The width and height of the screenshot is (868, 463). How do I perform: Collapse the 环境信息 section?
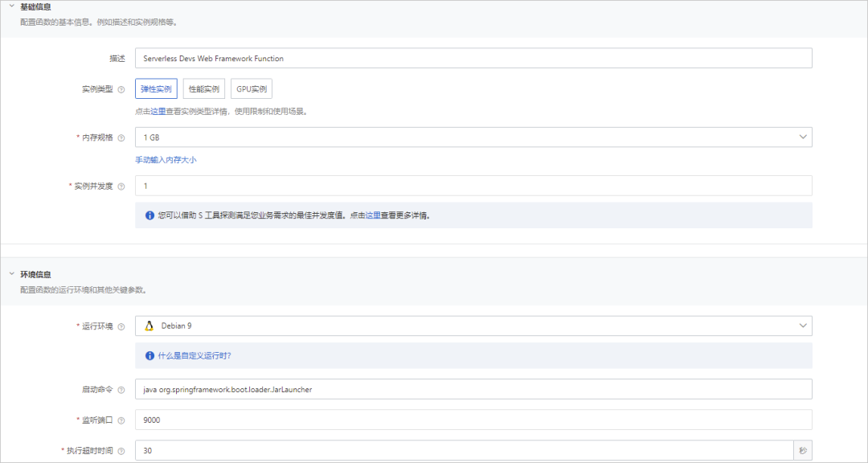(x=12, y=274)
